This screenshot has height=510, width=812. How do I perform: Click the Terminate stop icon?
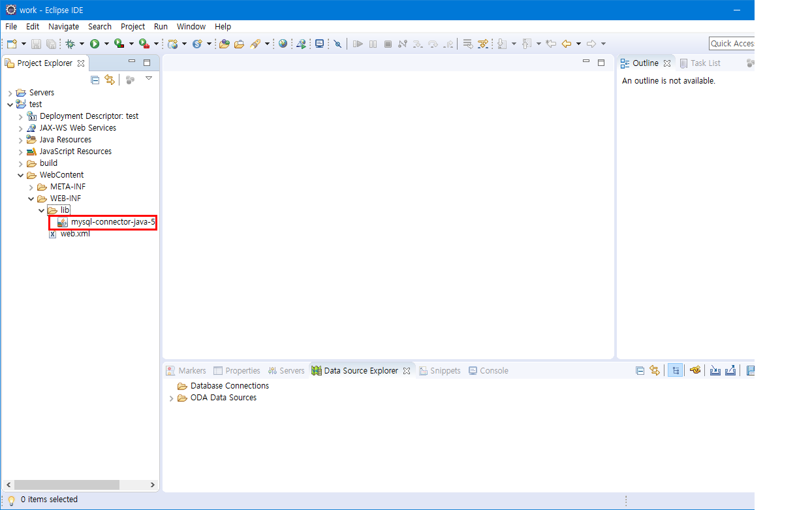pyautogui.click(x=388, y=44)
